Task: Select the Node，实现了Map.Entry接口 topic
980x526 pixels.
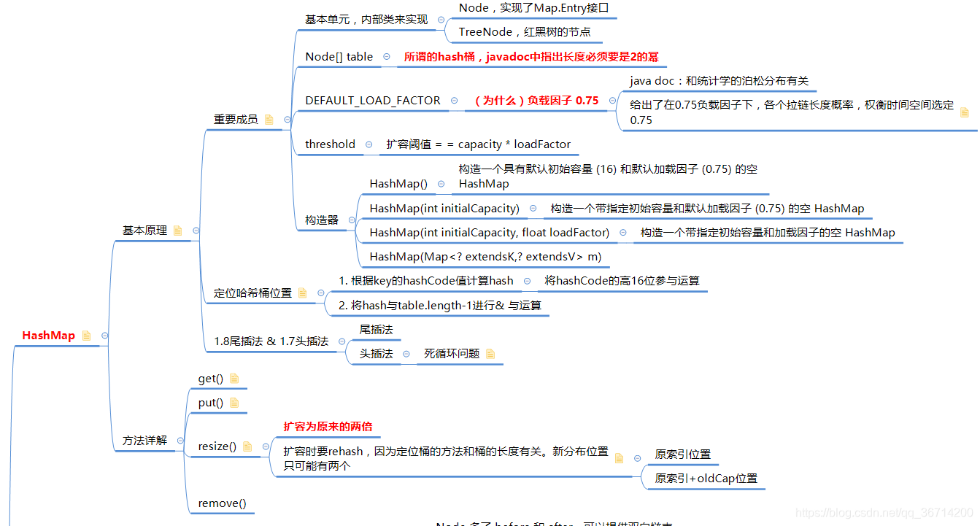Action: [533, 8]
